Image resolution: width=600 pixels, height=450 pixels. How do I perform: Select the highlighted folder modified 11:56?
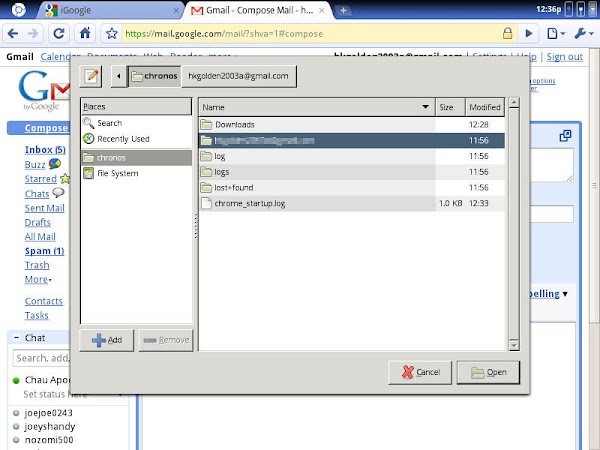point(351,140)
